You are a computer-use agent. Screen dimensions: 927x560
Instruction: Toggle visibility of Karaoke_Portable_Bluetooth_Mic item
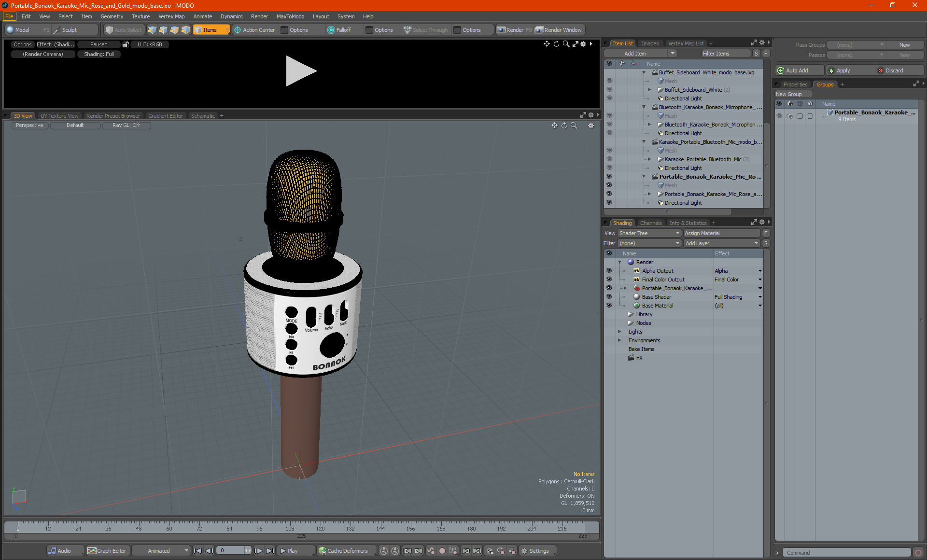(x=609, y=159)
